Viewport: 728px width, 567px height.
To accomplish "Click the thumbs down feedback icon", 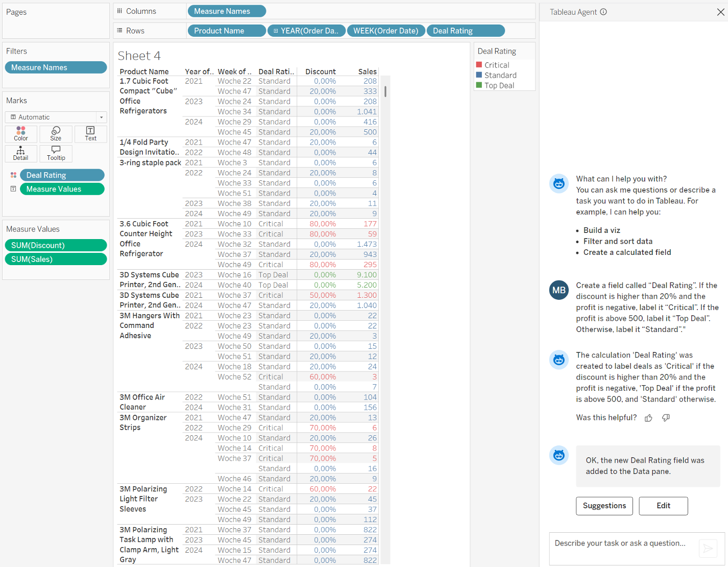I will tap(666, 418).
